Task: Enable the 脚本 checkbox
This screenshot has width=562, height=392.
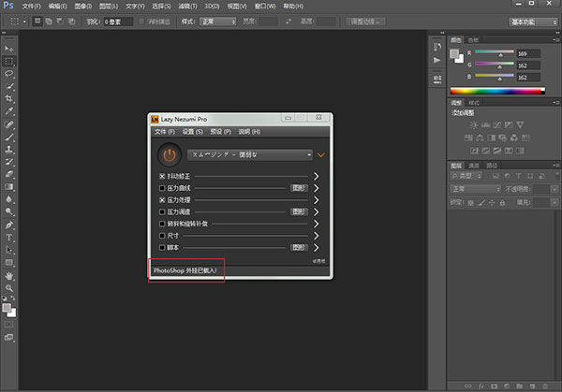Action: [x=162, y=248]
